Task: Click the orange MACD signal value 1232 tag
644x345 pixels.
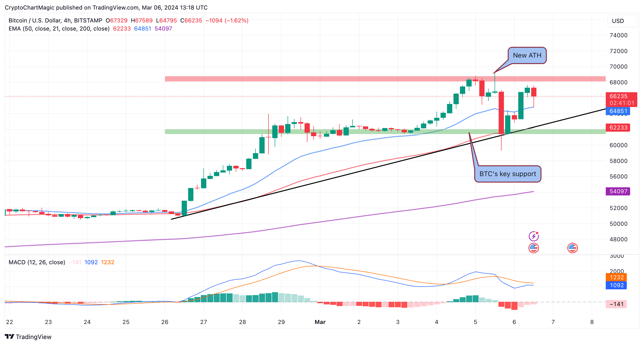Action: 616,277
